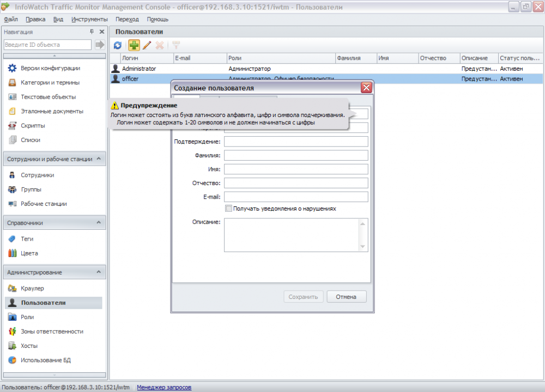Viewport: 545px width, 392px height.
Task: Click the Введите ID объекта field
Action: (47, 45)
